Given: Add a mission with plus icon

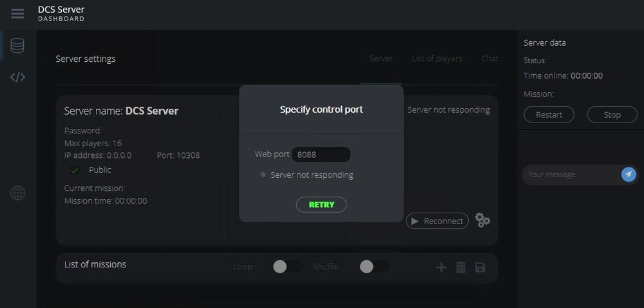Looking at the screenshot, I should 441,267.
